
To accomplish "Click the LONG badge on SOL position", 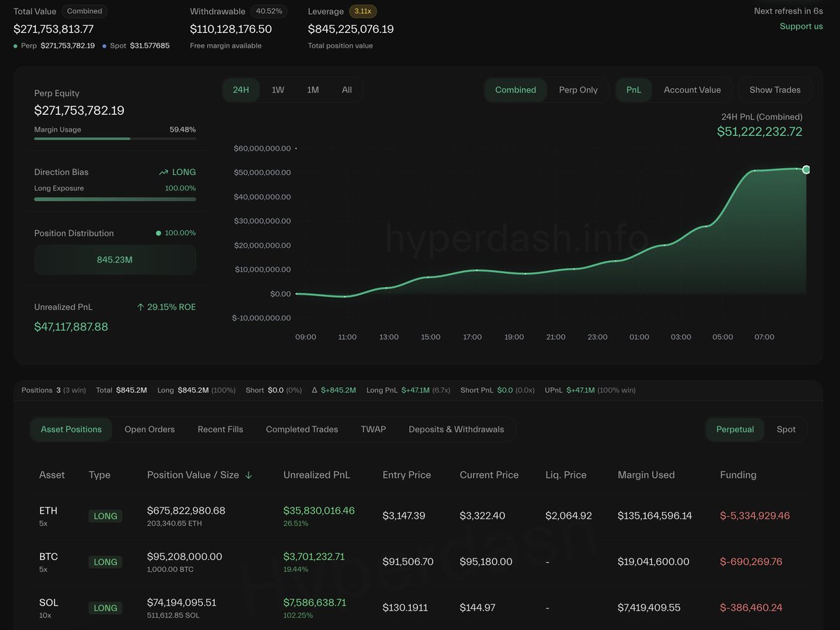I will tap(105, 608).
